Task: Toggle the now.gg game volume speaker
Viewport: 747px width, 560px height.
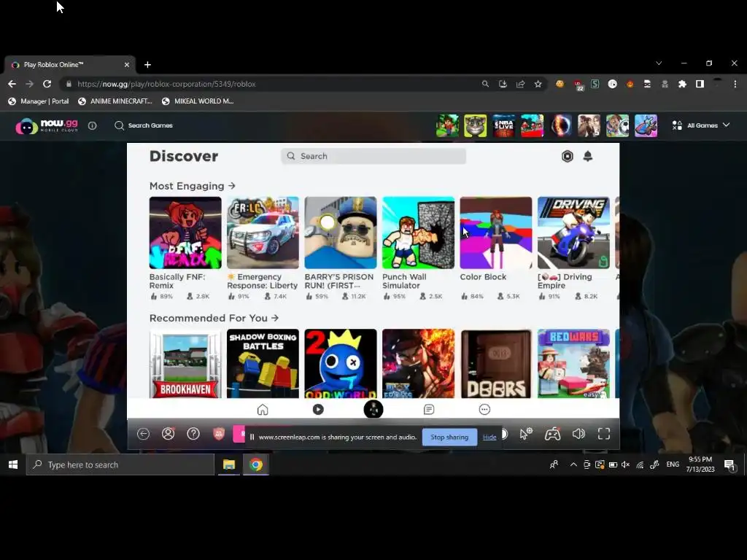Action: 578,434
